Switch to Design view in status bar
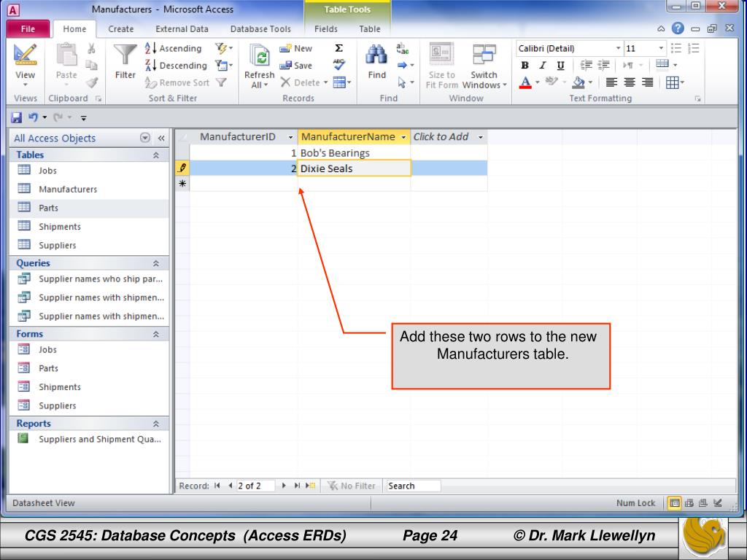 718,503
